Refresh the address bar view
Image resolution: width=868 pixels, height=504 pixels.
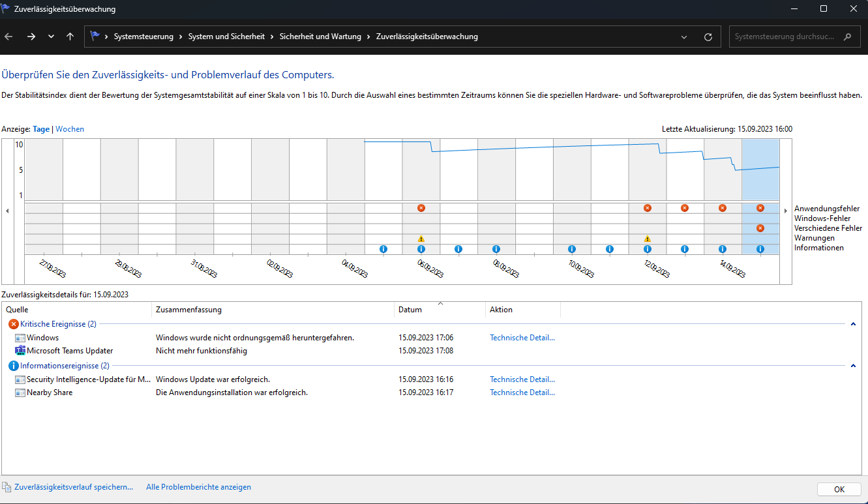(708, 37)
